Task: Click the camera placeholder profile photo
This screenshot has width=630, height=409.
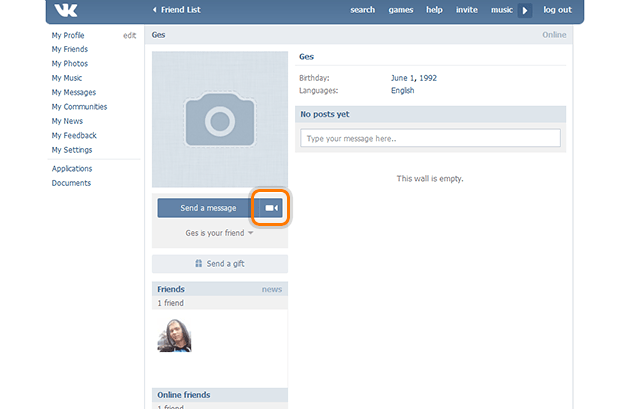Action: click(x=219, y=120)
